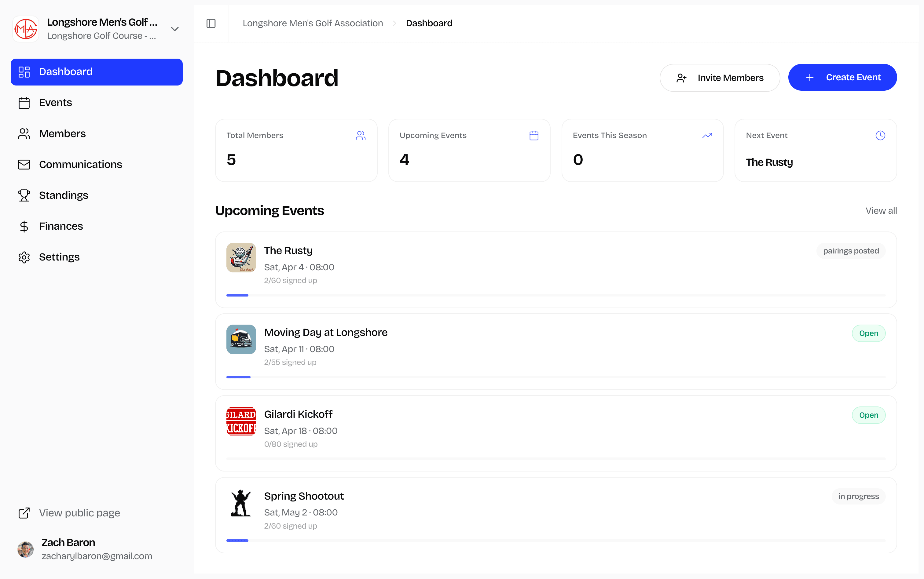
Task: Open the Events section in the sidebar
Action: (55, 102)
